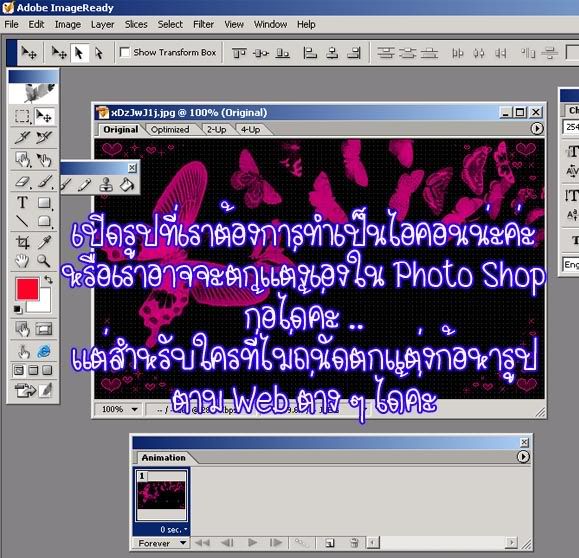Select animation frame 1 thumbnail
This screenshot has width=579, height=558.
pos(161,495)
